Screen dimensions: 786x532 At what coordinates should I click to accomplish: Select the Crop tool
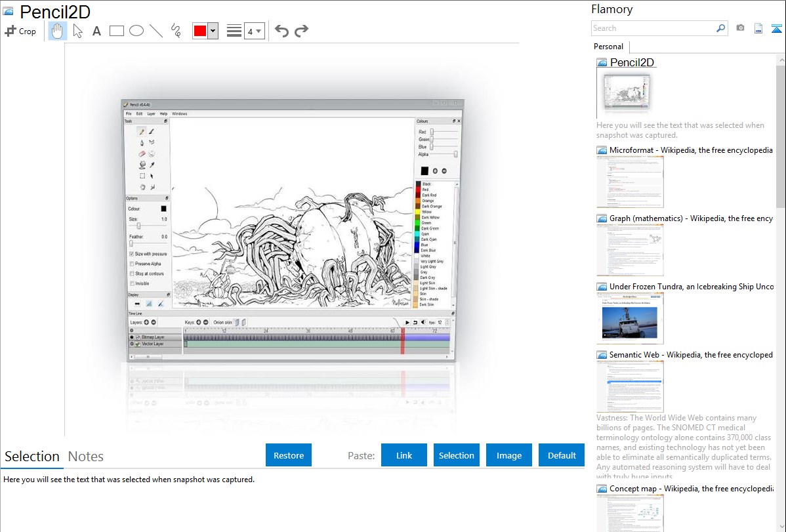(x=20, y=31)
